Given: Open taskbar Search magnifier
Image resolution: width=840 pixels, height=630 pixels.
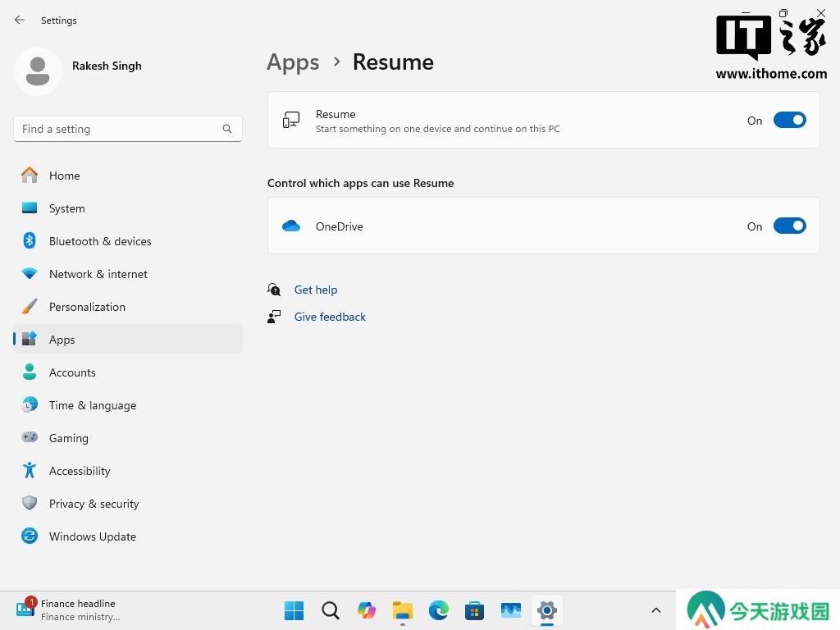Looking at the screenshot, I should pos(330,610).
